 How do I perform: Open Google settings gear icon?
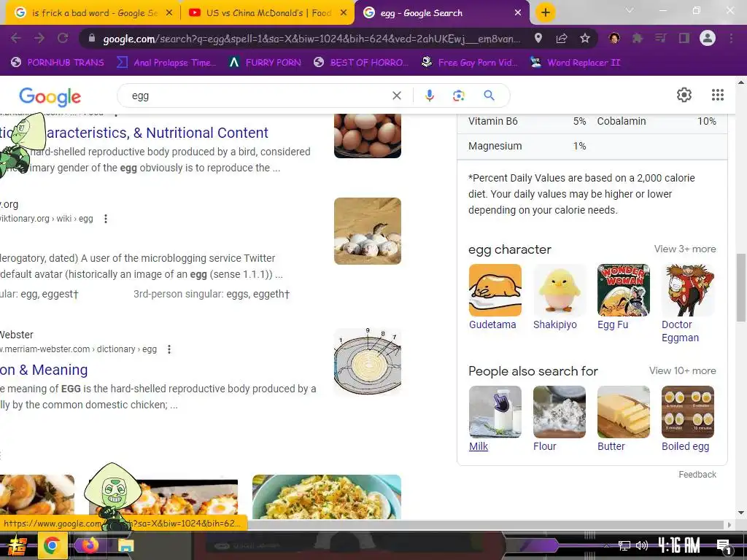tap(684, 95)
